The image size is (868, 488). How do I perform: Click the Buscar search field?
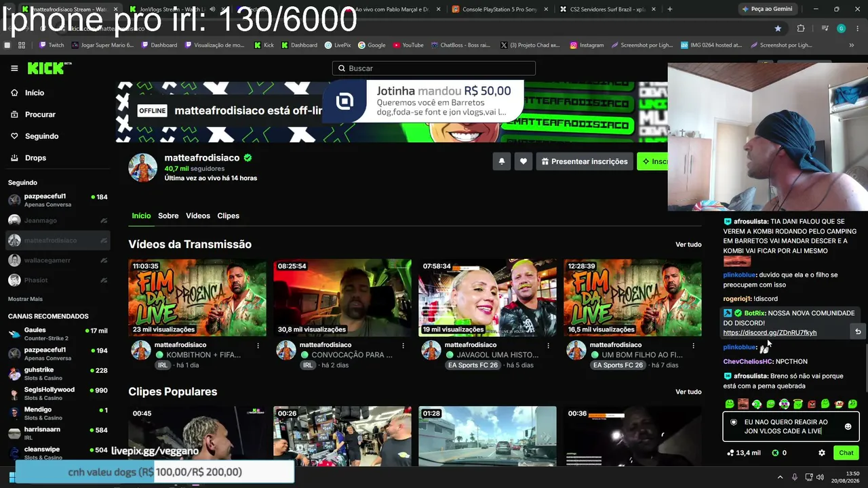coord(434,68)
